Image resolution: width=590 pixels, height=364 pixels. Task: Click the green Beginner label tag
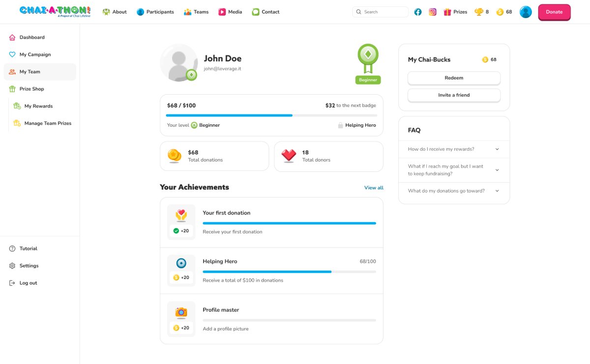368,80
